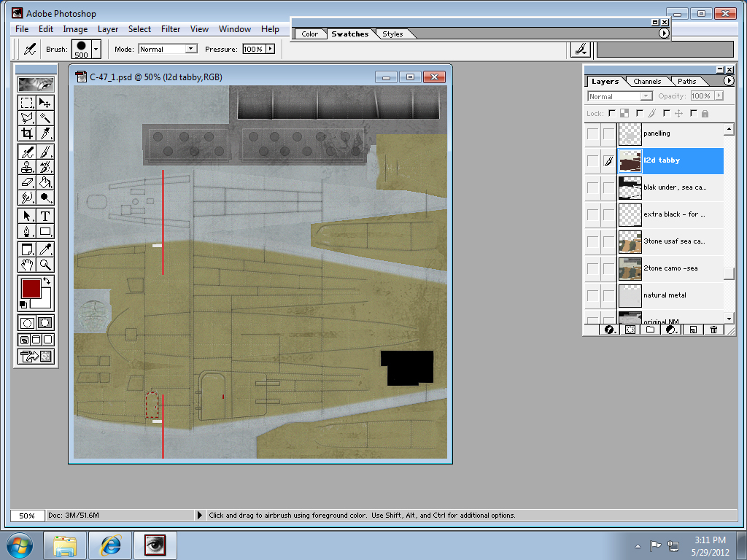
Task: Enable lock position checkbox
Action: click(667, 113)
